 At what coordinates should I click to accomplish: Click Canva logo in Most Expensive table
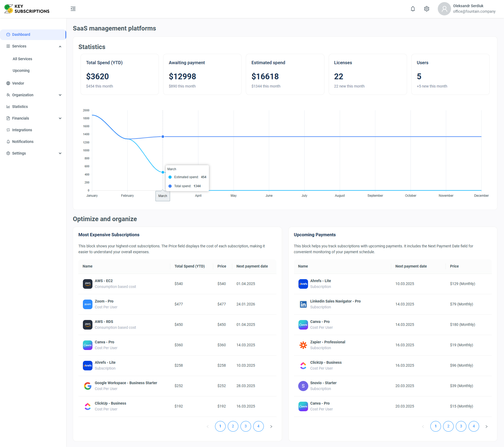88,345
